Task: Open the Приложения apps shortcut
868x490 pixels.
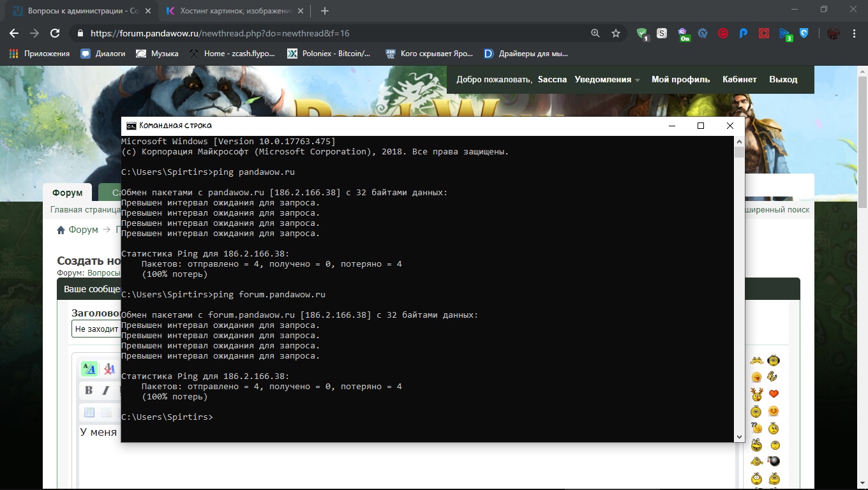Action: coord(40,54)
